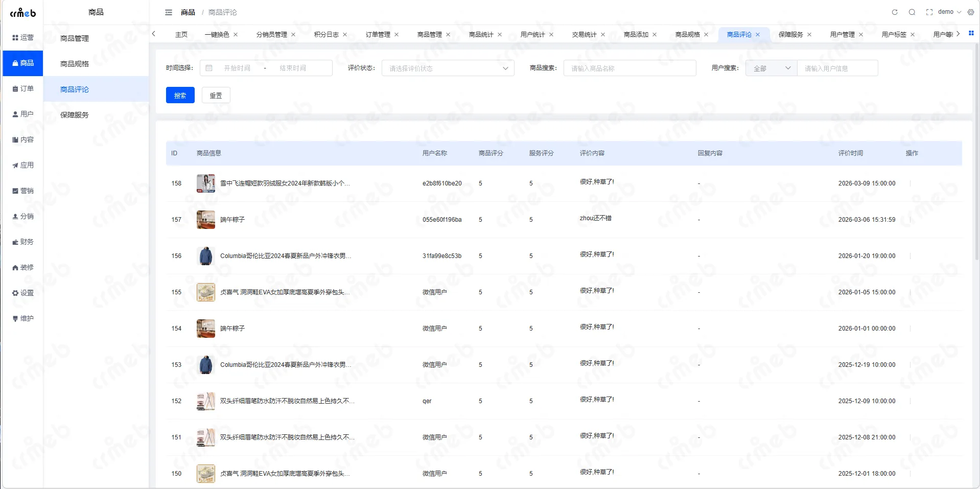Click the calendar icon in date range
This screenshot has width=980, height=489.
tap(209, 68)
